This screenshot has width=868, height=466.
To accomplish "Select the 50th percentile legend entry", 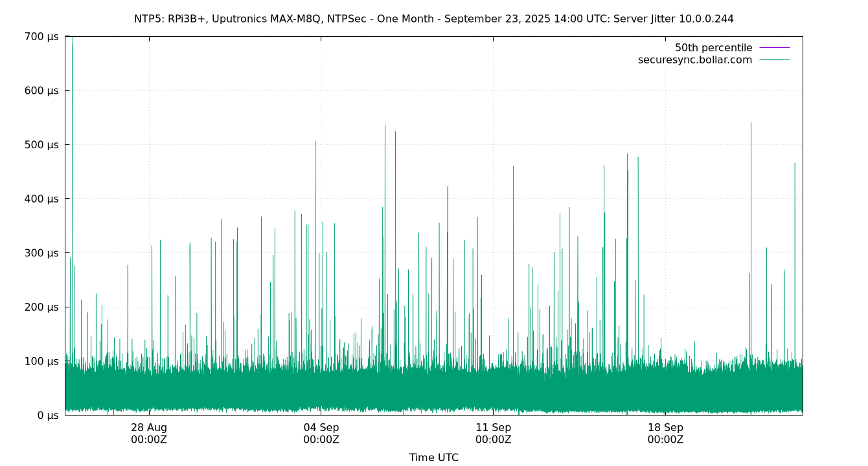I will tap(714, 47).
